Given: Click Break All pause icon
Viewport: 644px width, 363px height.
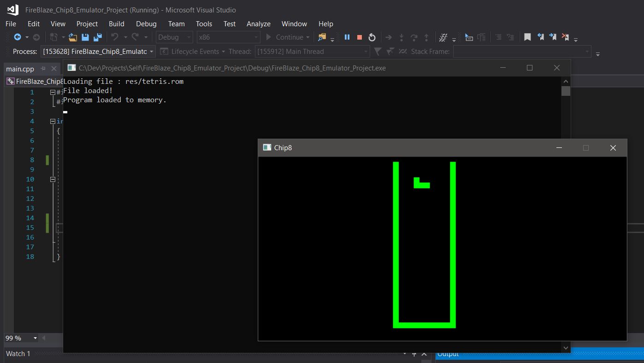Looking at the screenshot, I should click(x=347, y=37).
